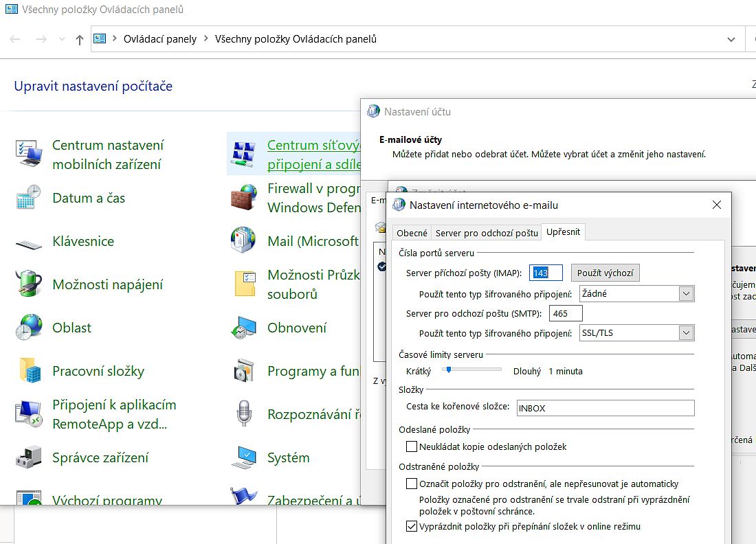Click the Správce zařízení icon

tap(29, 458)
